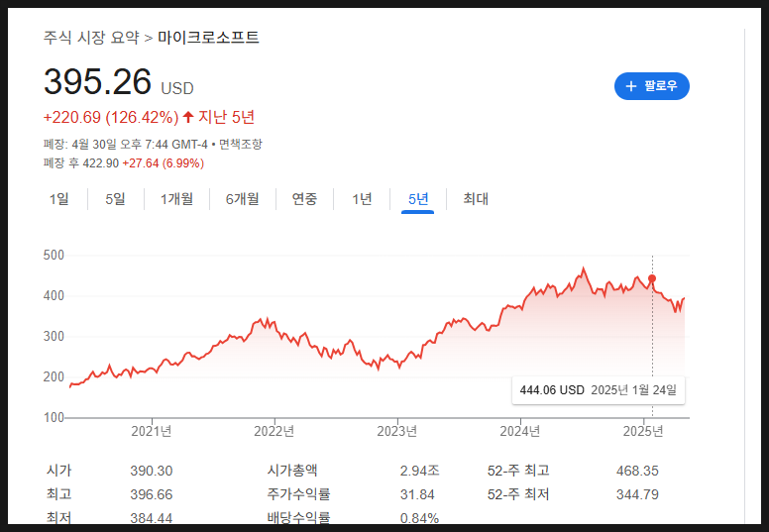Image resolution: width=769 pixels, height=532 pixels.
Task: Click the 폐장 후 422.90 after-hours price
Action: coord(81,163)
